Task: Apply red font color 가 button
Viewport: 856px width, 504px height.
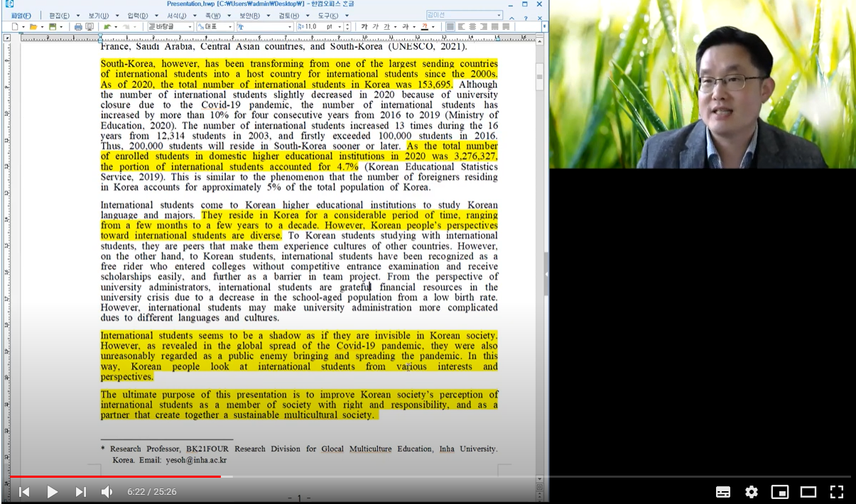Action: (x=424, y=27)
